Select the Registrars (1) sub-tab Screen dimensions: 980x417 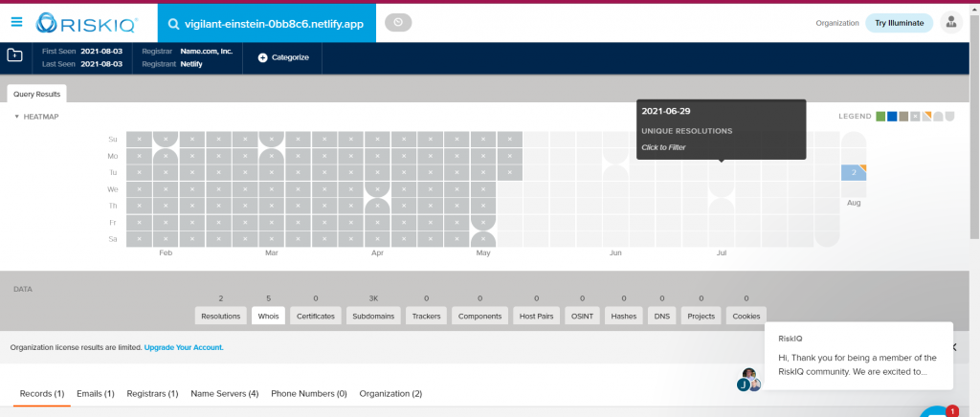click(x=152, y=394)
